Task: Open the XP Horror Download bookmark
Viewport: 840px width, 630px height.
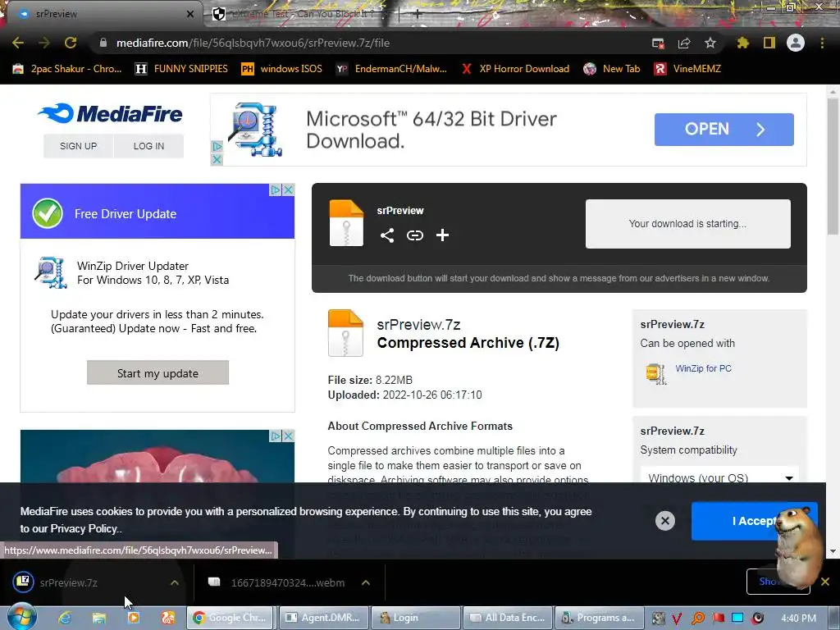Action: (515, 69)
